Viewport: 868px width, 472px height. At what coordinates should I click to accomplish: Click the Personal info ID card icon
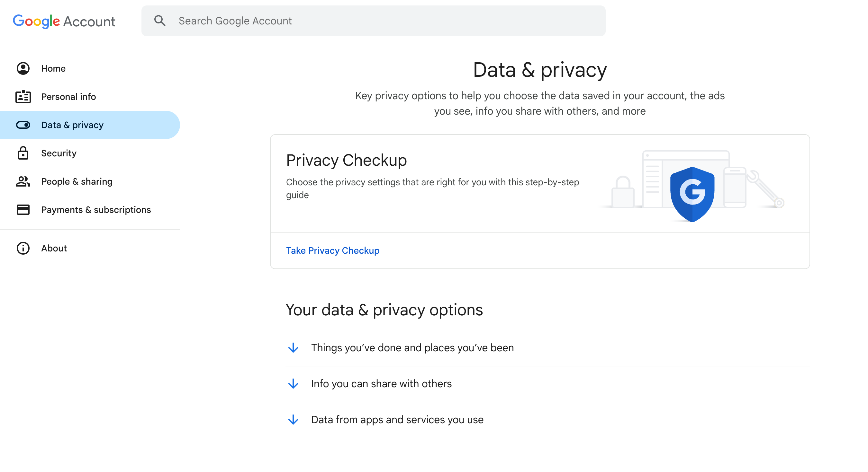point(23,97)
